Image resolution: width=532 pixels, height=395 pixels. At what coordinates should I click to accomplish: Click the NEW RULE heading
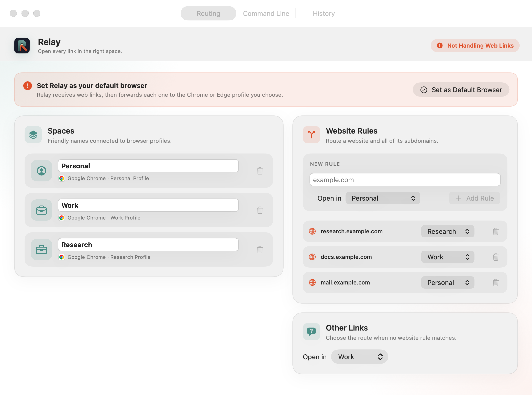[325, 164]
